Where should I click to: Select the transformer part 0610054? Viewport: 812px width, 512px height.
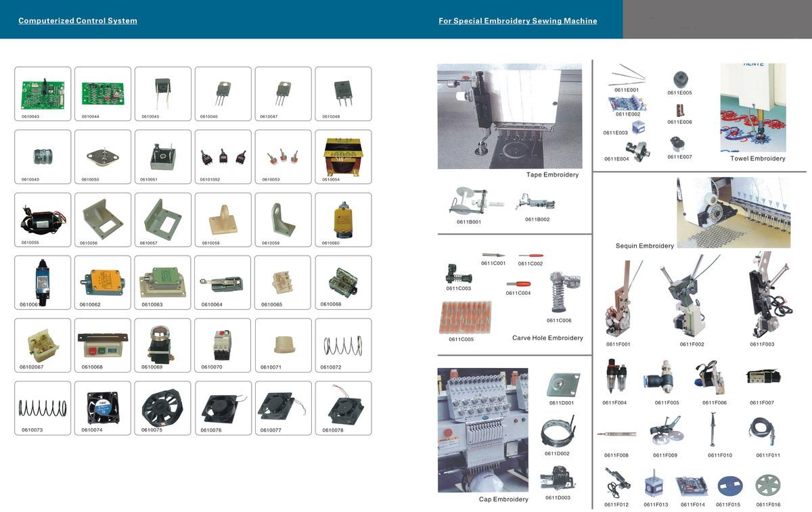click(x=343, y=156)
